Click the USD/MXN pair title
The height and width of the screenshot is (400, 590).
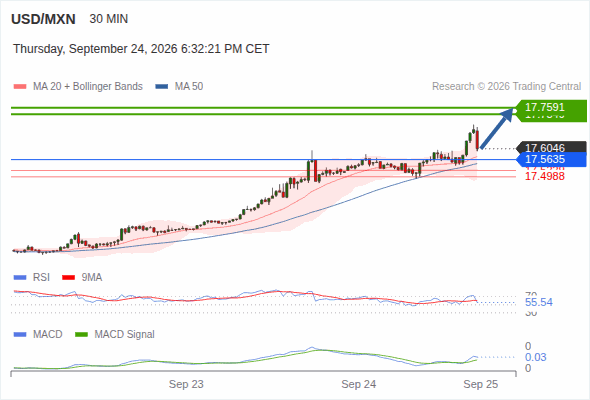pos(43,19)
